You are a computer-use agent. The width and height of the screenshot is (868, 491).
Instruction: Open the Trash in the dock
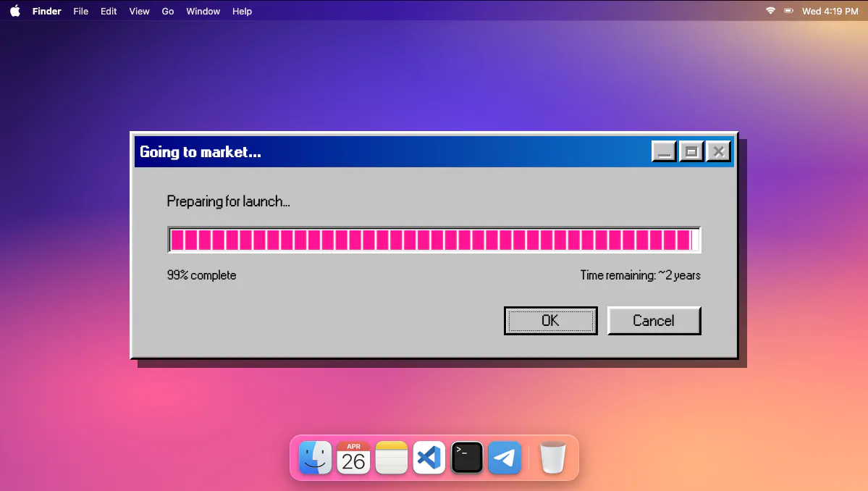pos(552,458)
